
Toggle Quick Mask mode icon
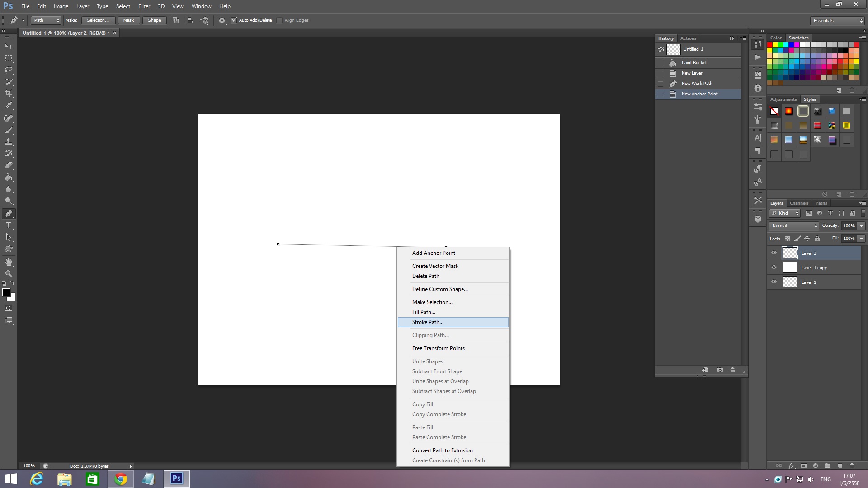9,308
